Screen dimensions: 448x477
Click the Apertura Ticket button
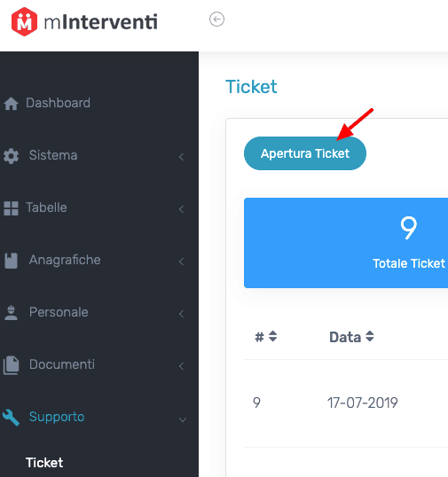(x=305, y=153)
